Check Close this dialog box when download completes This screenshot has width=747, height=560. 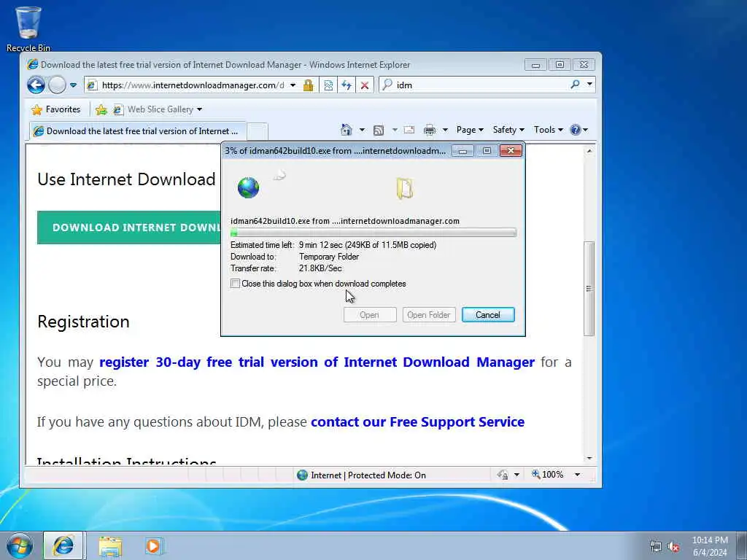click(x=236, y=284)
